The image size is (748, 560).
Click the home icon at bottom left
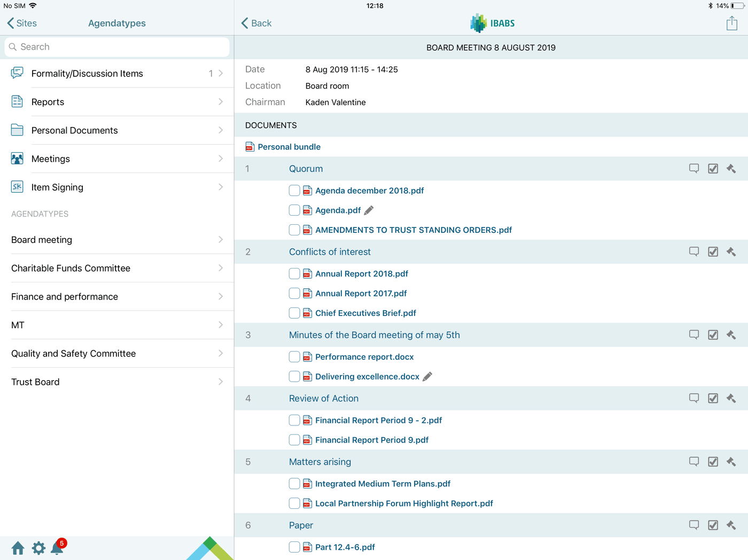(18, 548)
